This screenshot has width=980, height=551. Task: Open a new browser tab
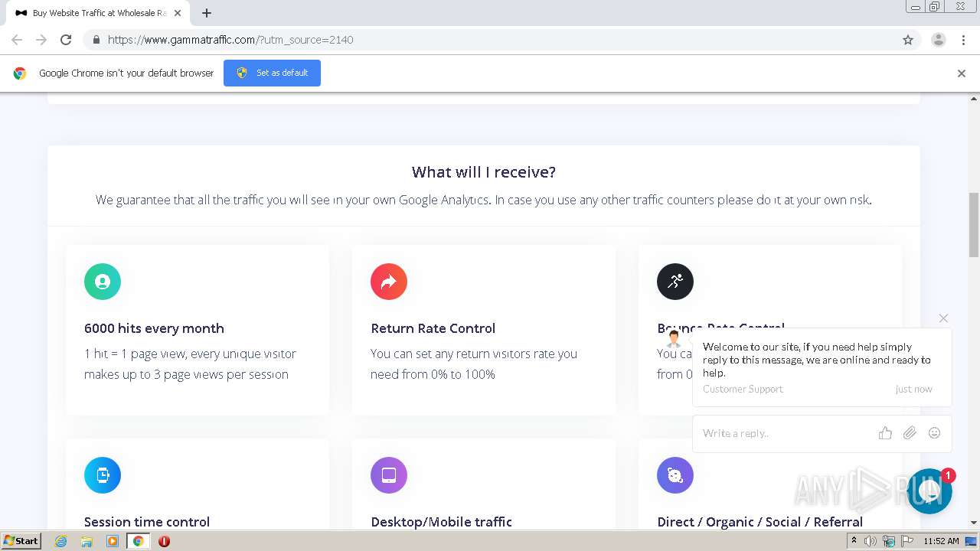pyautogui.click(x=207, y=13)
